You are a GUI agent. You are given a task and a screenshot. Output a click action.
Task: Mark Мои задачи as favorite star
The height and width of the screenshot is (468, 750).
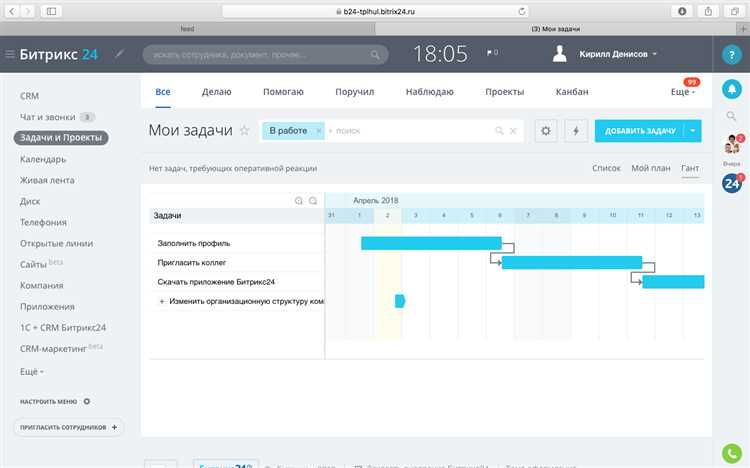[x=244, y=130]
